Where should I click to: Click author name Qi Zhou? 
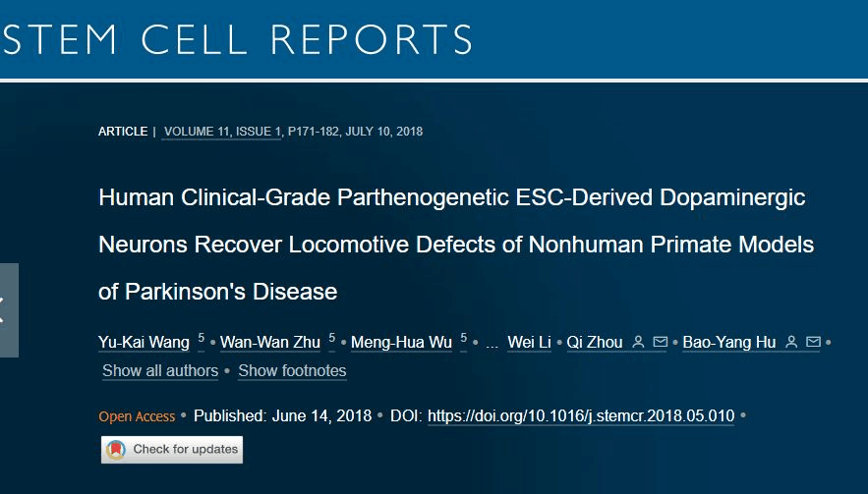[595, 343]
